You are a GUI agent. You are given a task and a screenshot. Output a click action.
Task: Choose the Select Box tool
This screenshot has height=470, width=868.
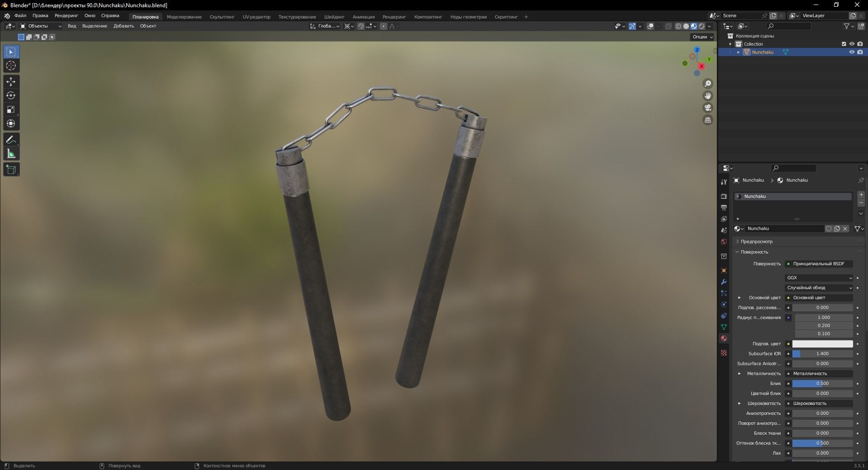(x=11, y=52)
